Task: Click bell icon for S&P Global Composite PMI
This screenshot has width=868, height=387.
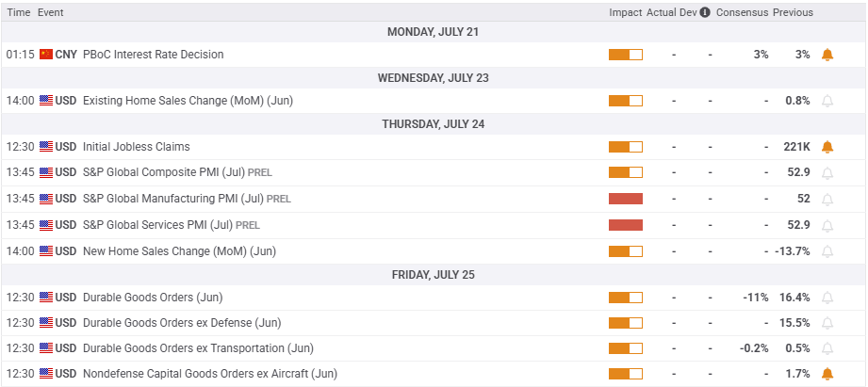Action: [827, 173]
